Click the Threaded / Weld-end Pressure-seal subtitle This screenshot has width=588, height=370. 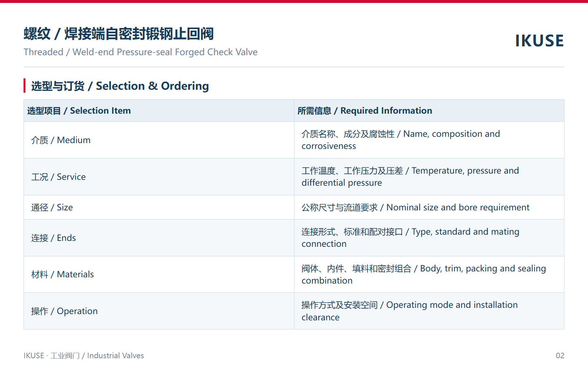[x=140, y=52]
